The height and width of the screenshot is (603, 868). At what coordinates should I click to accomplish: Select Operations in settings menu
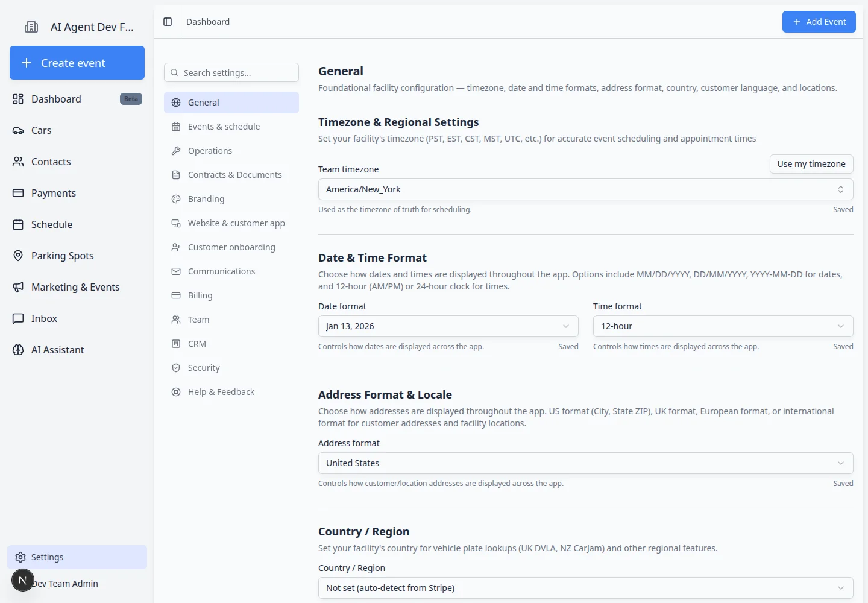[231, 151]
